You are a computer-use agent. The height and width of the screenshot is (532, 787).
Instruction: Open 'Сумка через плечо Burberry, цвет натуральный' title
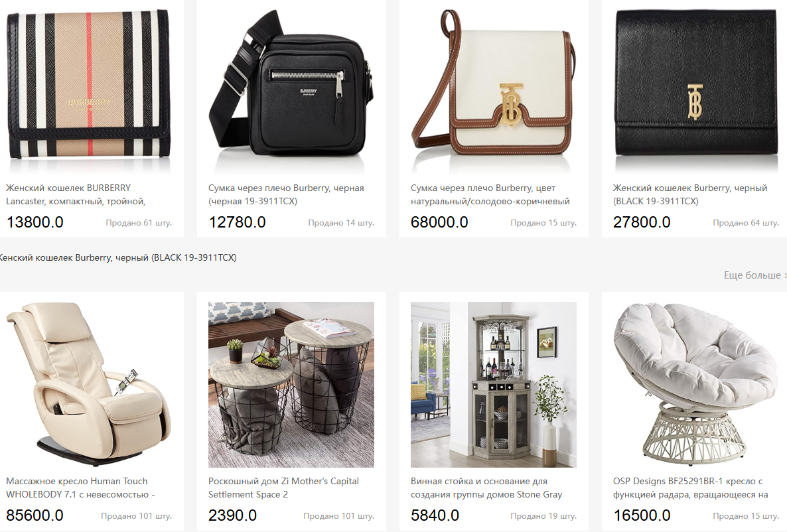pyautogui.click(x=490, y=194)
